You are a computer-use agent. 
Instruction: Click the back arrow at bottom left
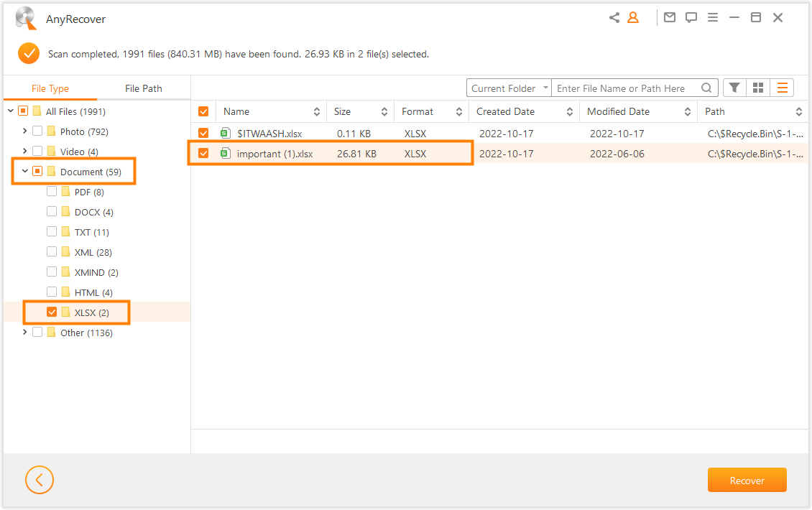[40, 480]
